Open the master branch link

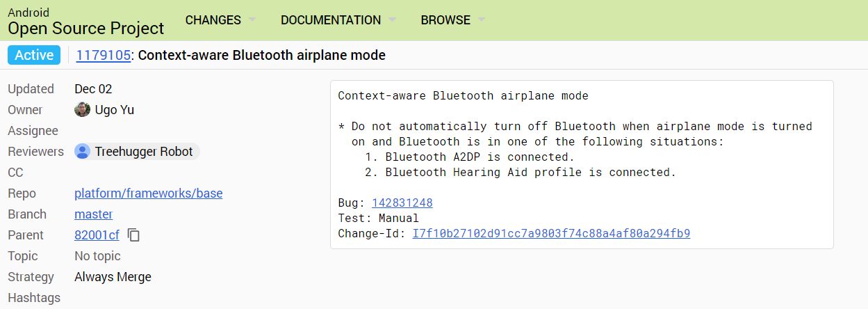(x=94, y=214)
